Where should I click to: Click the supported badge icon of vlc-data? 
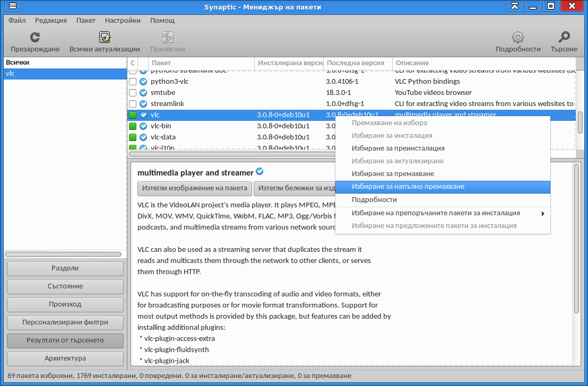click(143, 137)
